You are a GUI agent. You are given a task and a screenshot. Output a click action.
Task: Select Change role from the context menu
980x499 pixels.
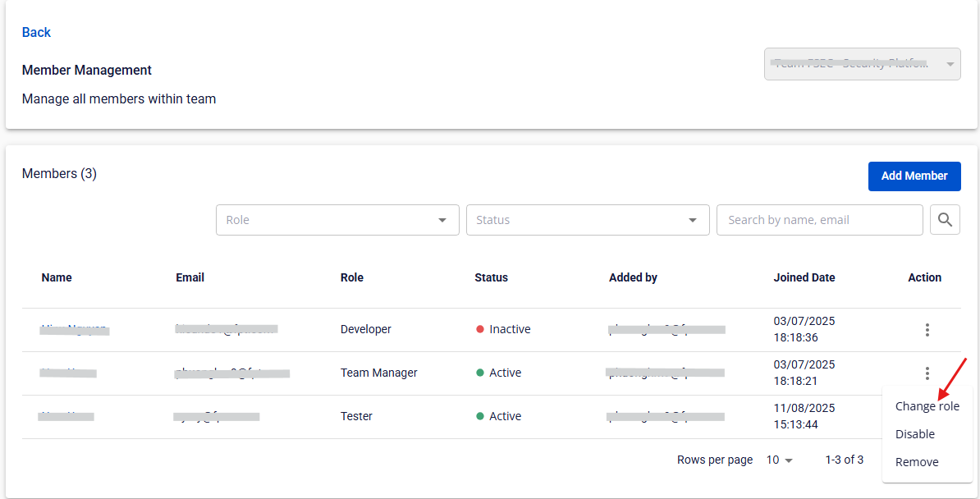[x=927, y=406]
